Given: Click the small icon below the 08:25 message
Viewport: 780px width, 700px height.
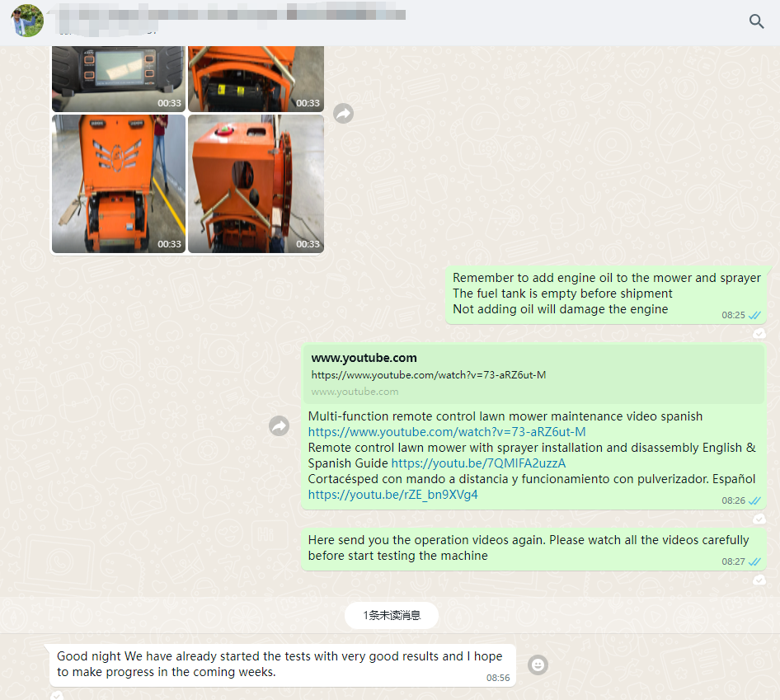Looking at the screenshot, I should (759, 333).
